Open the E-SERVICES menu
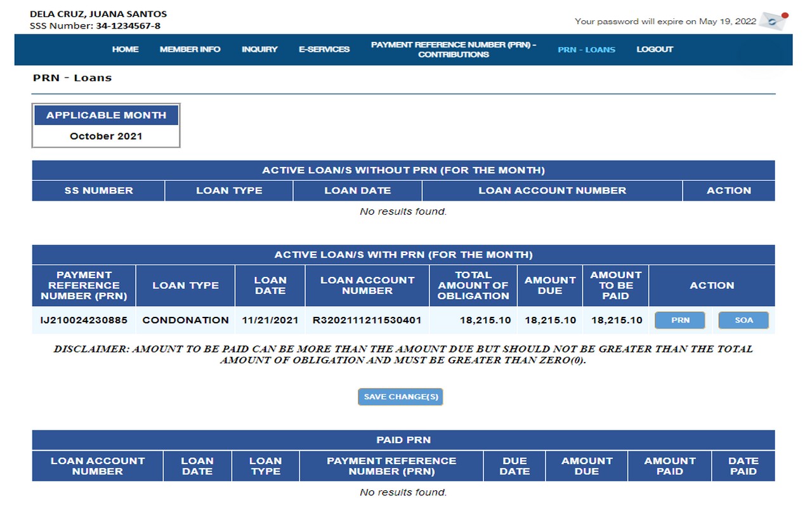812x508 pixels. [x=324, y=50]
